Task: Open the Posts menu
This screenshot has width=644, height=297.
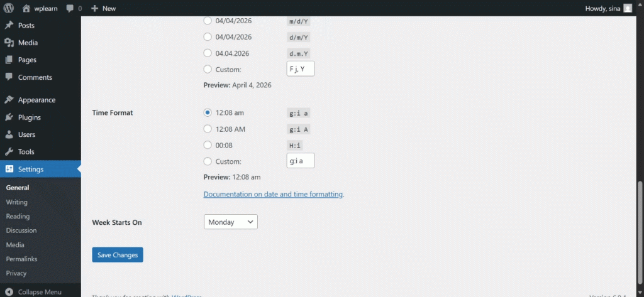Action: [x=26, y=26]
